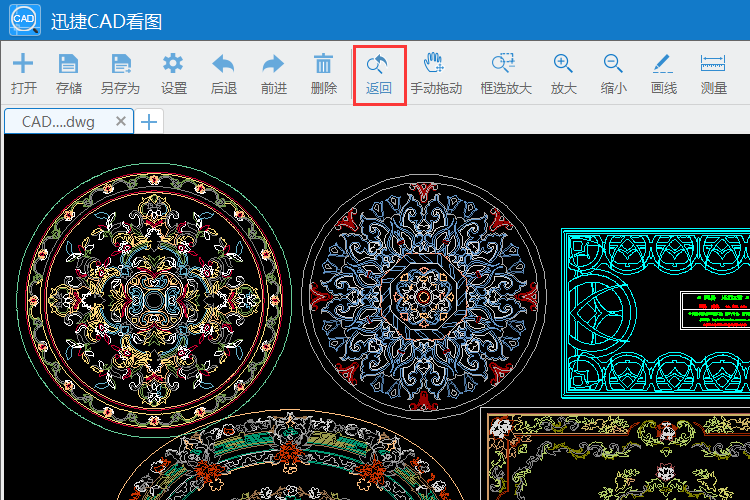Open the 测量 (Measure) ruler tool
The width and height of the screenshot is (750, 500).
tap(713, 74)
